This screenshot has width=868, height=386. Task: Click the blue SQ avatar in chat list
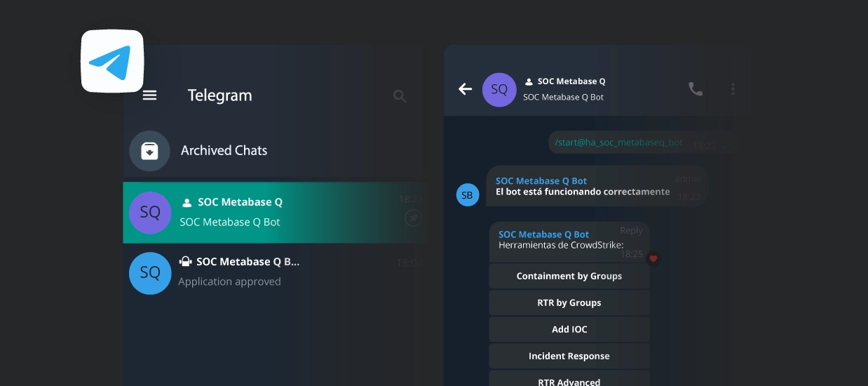150,273
